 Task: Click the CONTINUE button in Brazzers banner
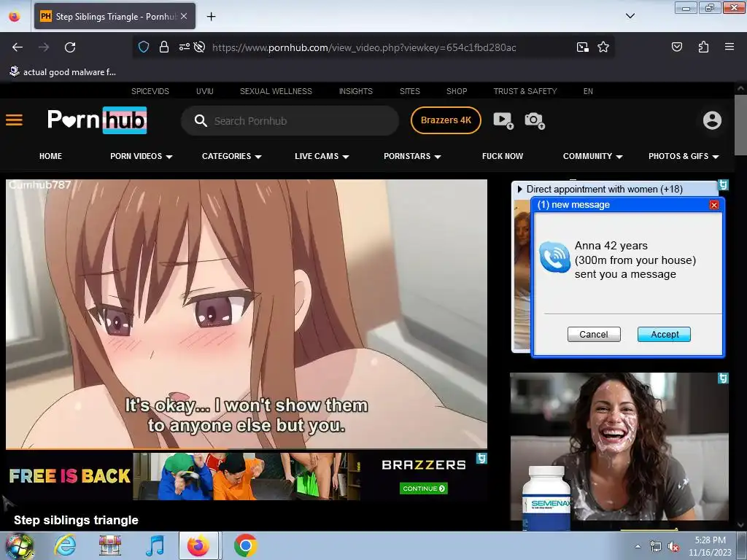pos(424,489)
